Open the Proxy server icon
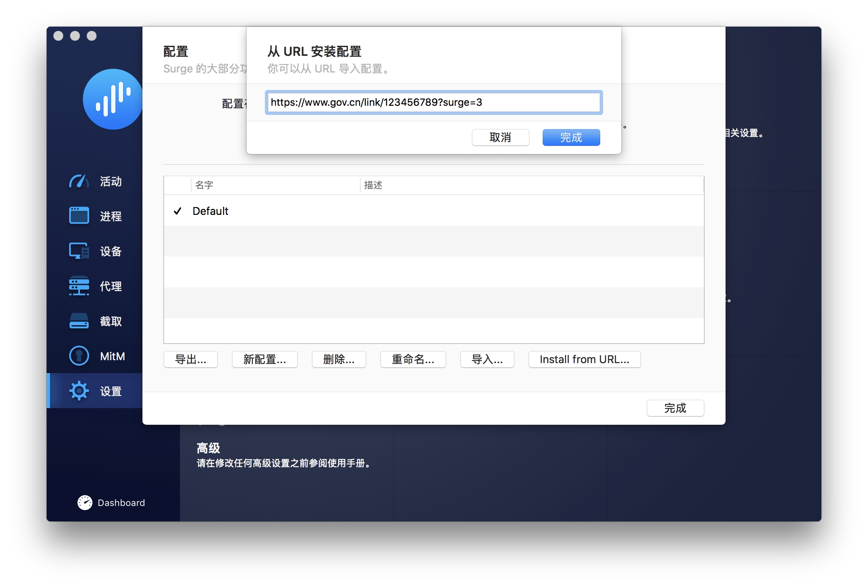 point(79,286)
